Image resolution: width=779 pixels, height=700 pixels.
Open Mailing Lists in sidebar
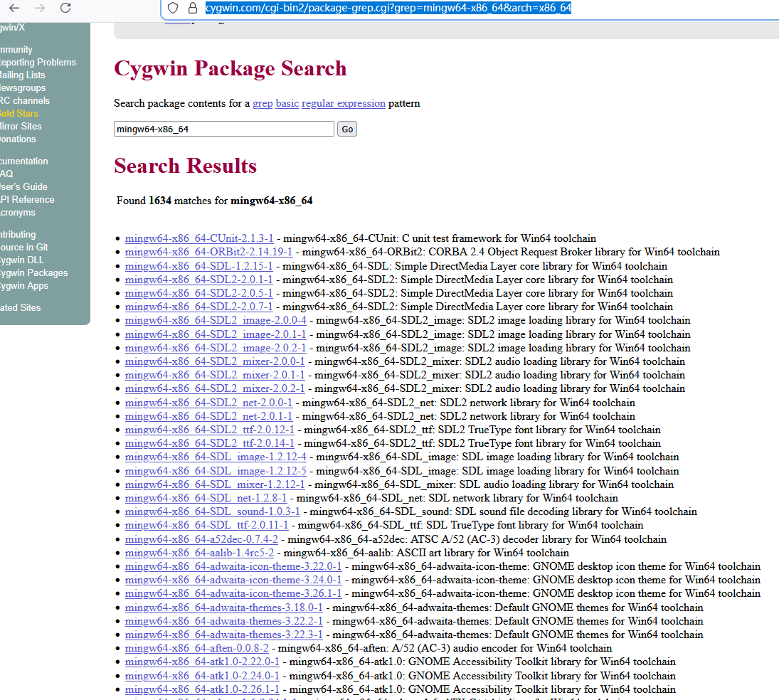22,75
